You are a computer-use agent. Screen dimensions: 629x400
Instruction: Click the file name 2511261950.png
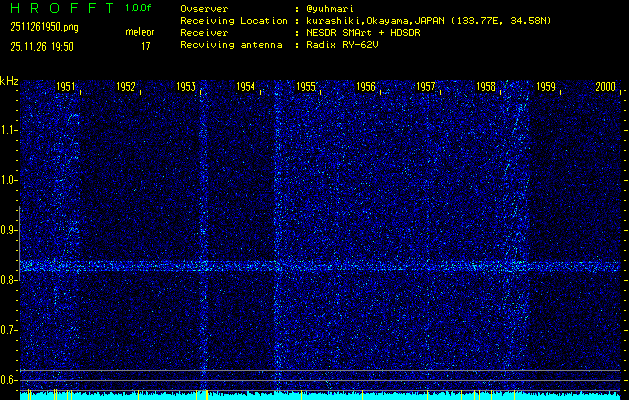[x=44, y=27]
